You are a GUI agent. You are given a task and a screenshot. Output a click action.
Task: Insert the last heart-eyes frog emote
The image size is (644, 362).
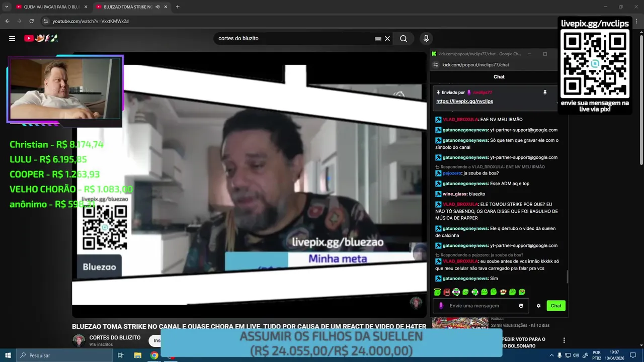coord(522,292)
